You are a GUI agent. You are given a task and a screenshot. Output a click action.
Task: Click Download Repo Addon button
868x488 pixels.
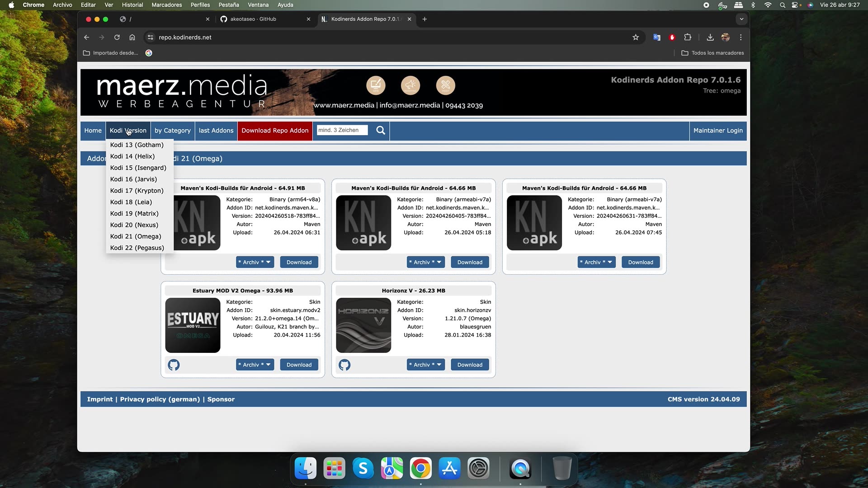tap(275, 131)
